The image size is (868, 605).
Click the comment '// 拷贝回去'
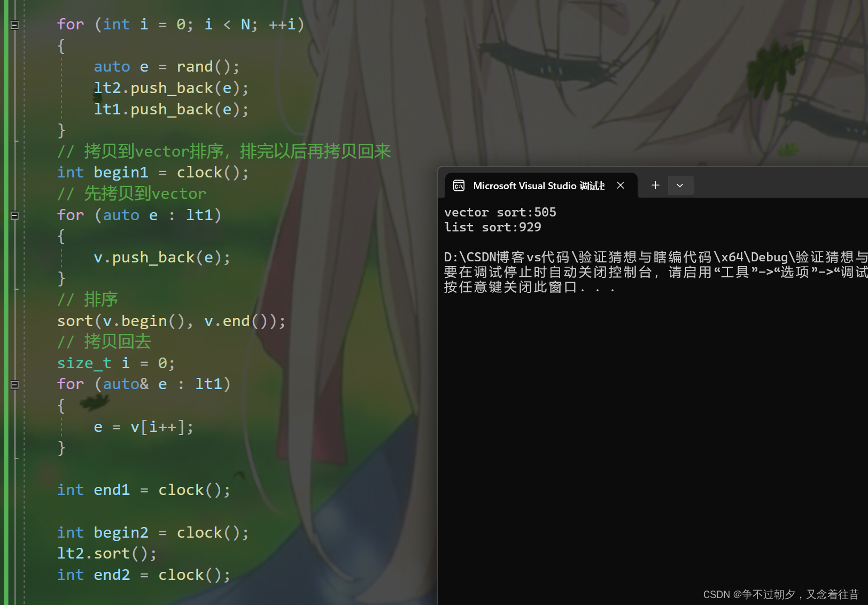pyautogui.click(x=104, y=342)
